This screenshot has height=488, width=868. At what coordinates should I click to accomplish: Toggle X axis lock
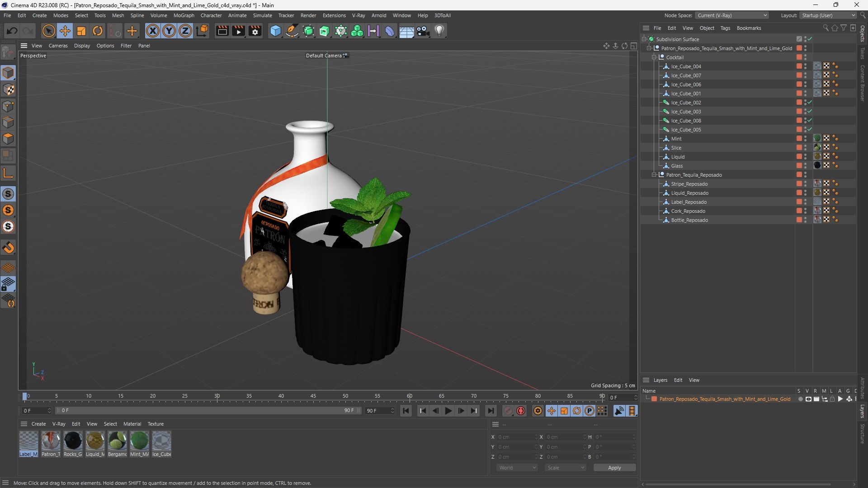(153, 31)
